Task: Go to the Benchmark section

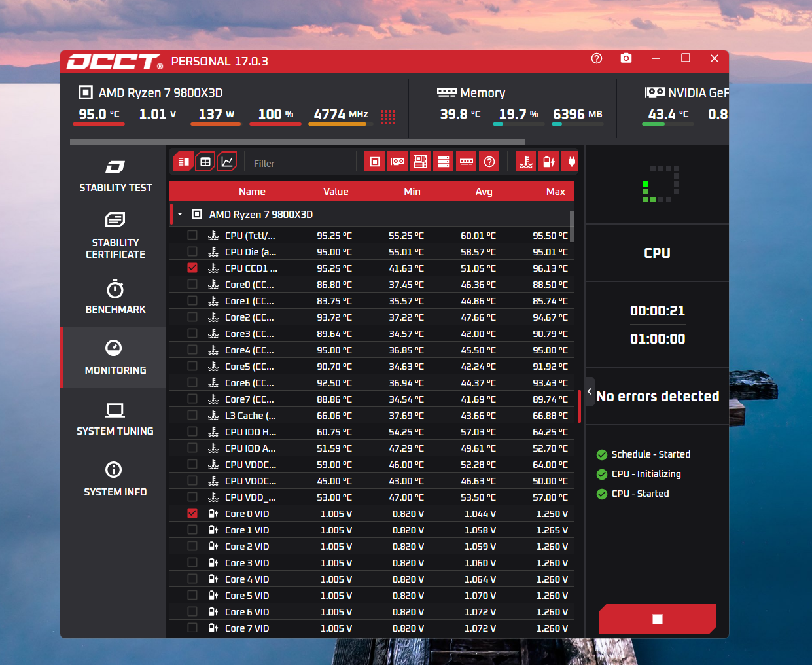Action: [x=115, y=297]
